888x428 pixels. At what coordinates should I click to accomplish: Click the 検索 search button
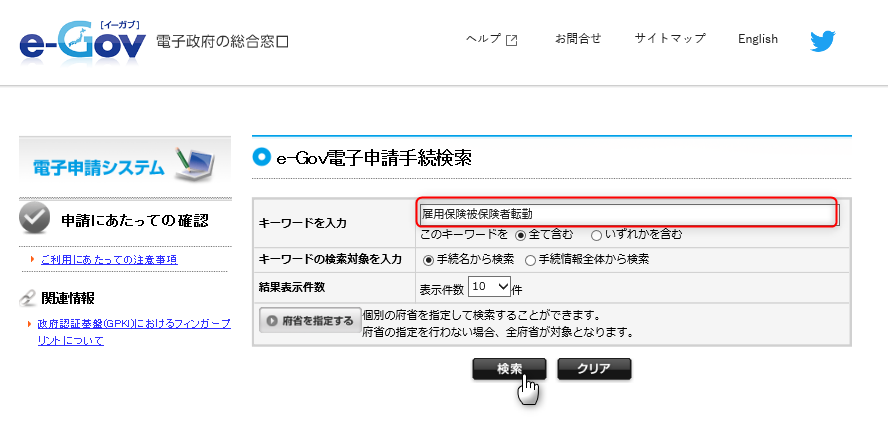pyautogui.click(x=509, y=369)
